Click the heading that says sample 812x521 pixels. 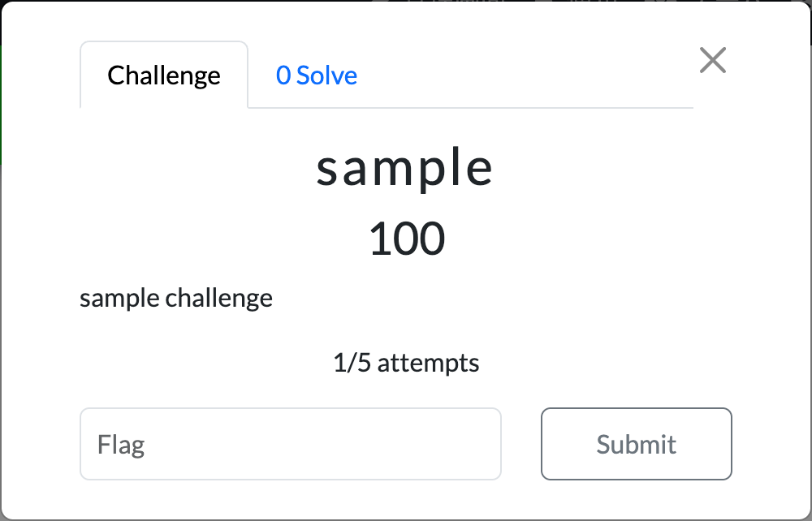(x=405, y=168)
